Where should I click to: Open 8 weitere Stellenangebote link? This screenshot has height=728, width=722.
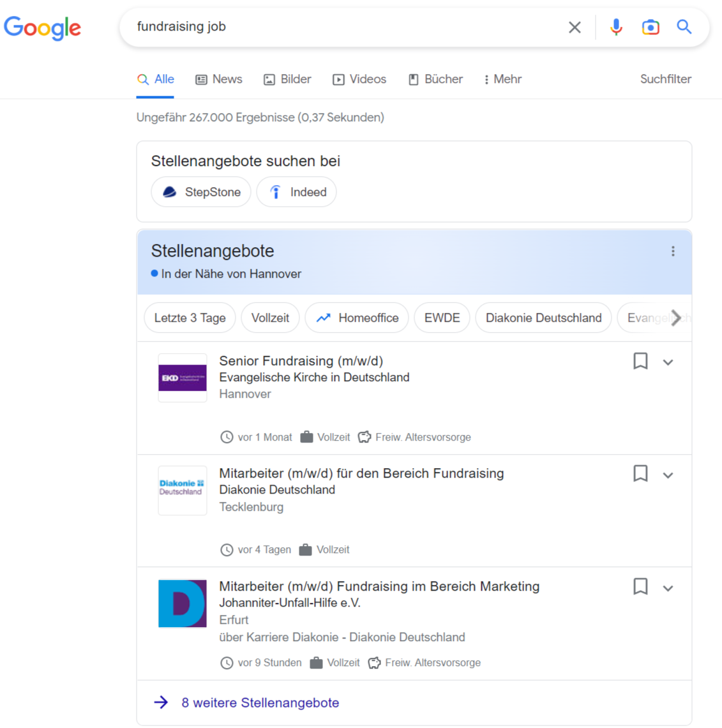click(x=260, y=702)
